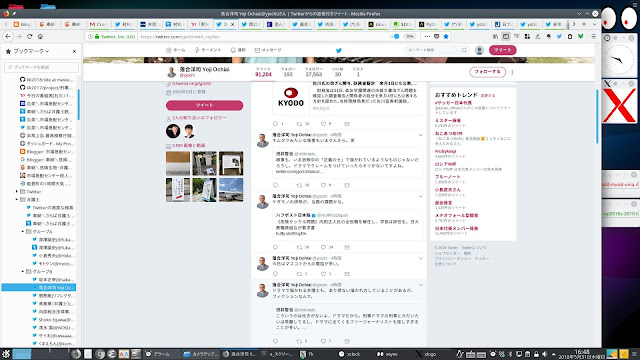This screenshot has height=360, width=640.
Task: Open the selected Yoji Ochiai bookmark
Action: coord(39,287)
